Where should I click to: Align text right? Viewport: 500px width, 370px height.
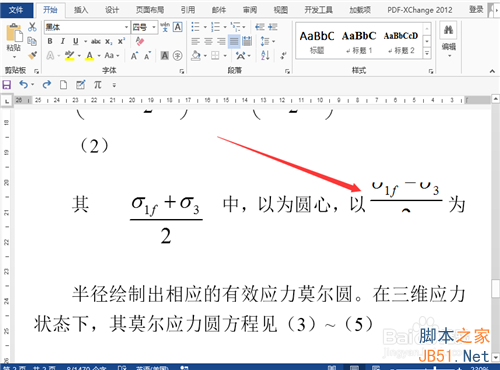coord(221,41)
